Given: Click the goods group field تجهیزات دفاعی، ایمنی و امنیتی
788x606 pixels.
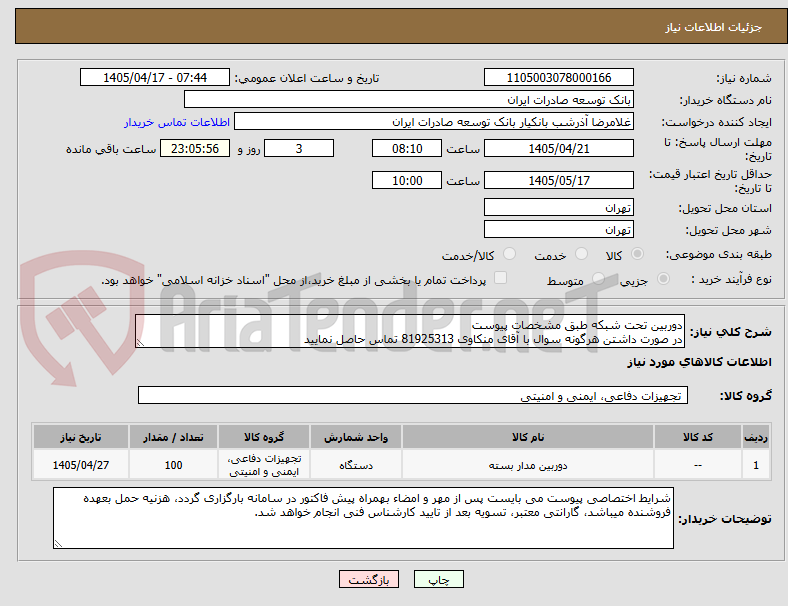Looking at the screenshot, I should (413, 395).
